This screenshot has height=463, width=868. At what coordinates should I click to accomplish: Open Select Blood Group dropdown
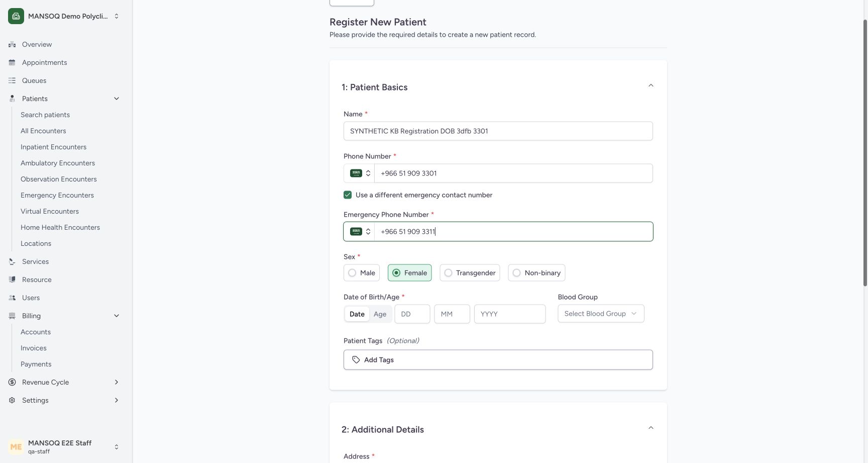(x=601, y=314)
